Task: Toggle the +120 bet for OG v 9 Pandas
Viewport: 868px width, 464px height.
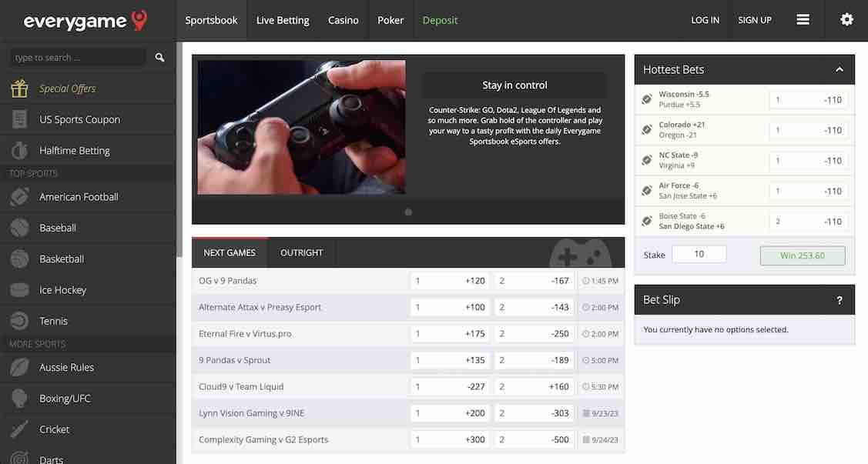Action: click(450, 280)
